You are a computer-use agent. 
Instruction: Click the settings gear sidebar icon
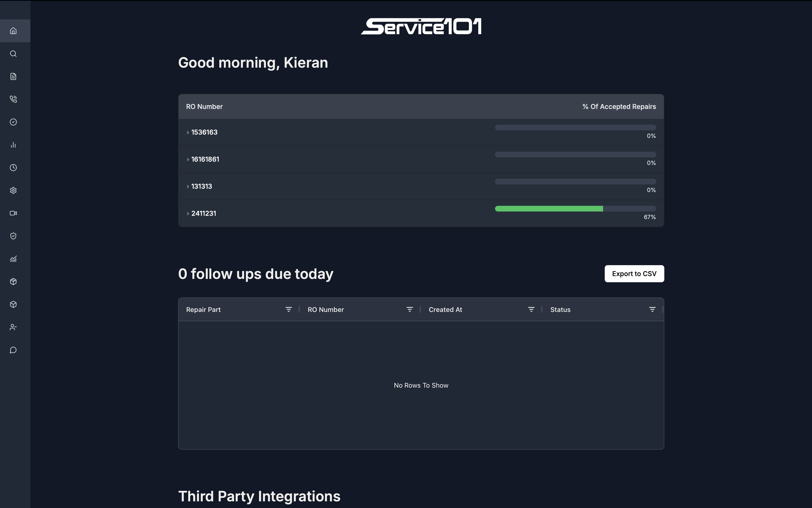tap(13, 190)
